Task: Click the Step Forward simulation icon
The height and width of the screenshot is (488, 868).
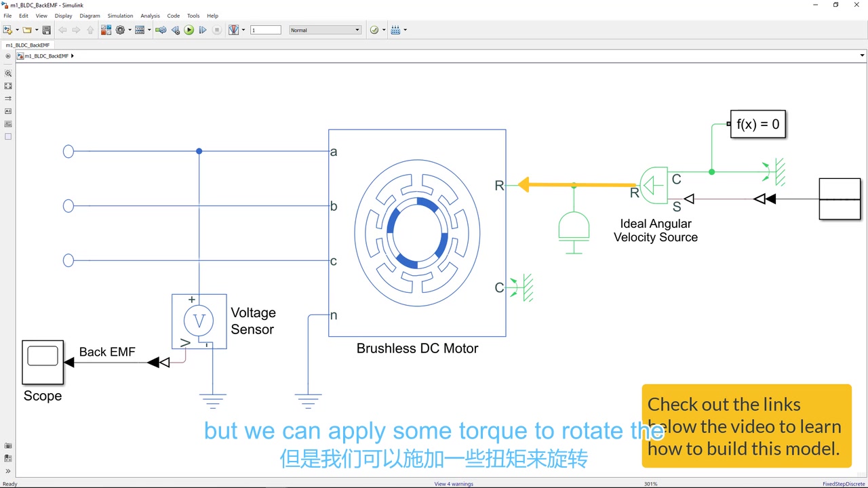Action: coord(202,29)
